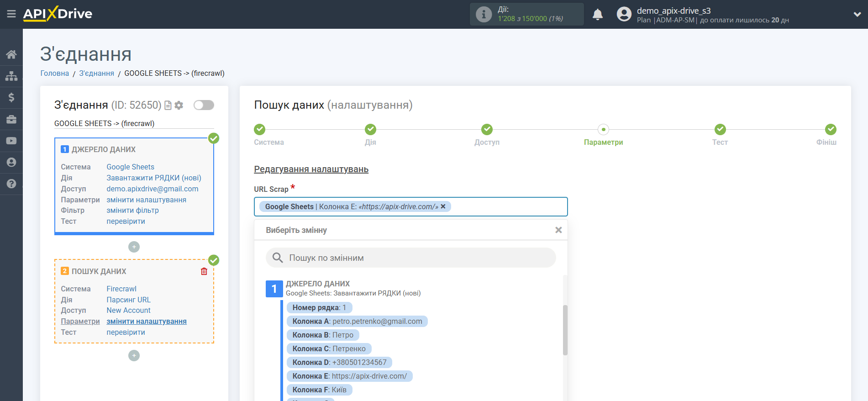Select the Колонка E URL variable

[x=349, y=376]
